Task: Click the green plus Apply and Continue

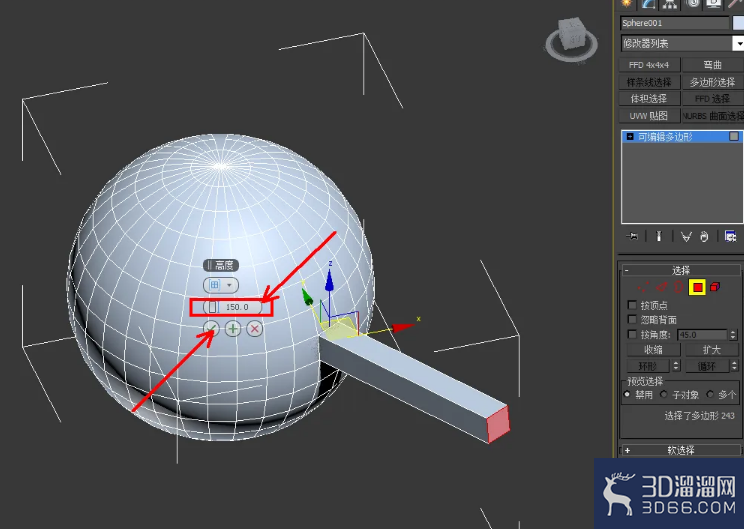Action: tap(233, 329)
